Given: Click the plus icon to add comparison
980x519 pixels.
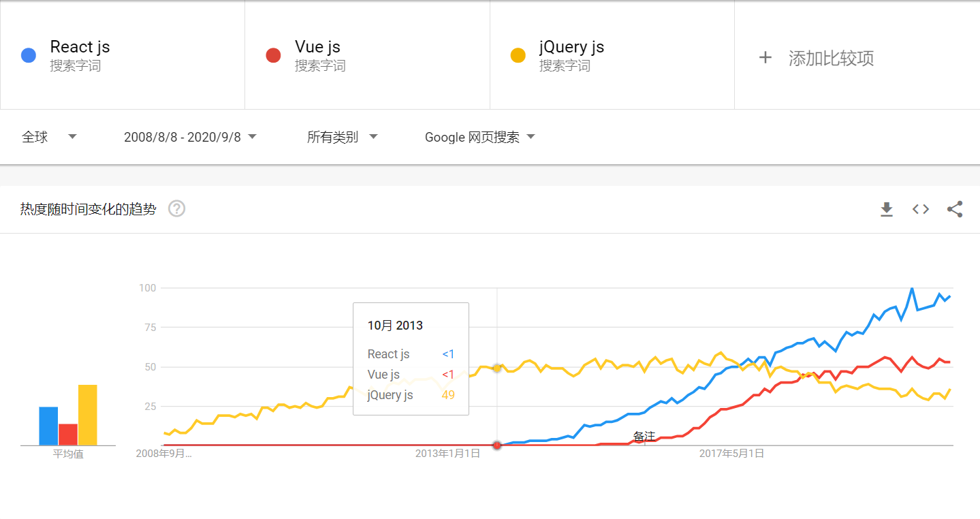Looking at the screenshot, I should (765, 58).
